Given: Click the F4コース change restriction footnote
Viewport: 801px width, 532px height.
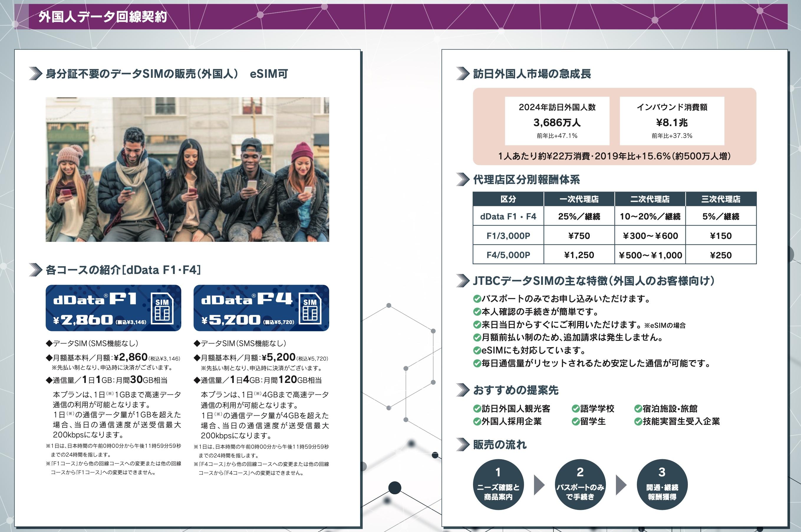Looking at the screenshot, I should click(261, 469).
